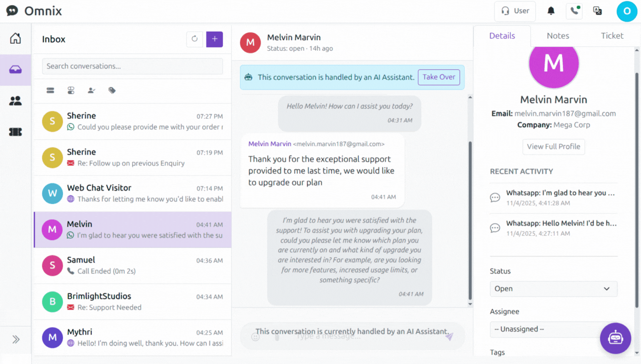Open the phone dialer icon
The width and height of the screenshot is (641, 364).
coord(574,11)
